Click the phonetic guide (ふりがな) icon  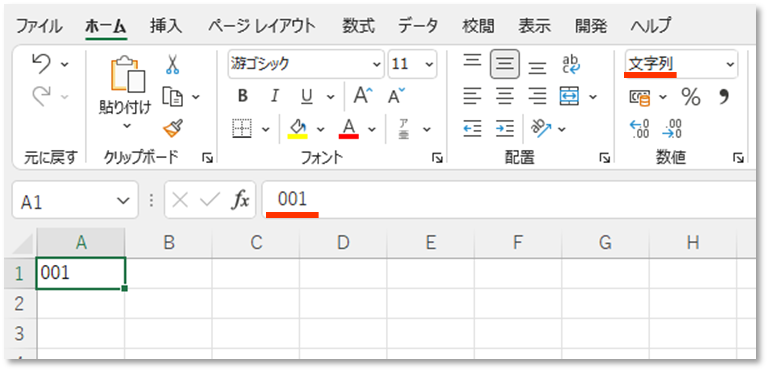[x=404, y=129]
